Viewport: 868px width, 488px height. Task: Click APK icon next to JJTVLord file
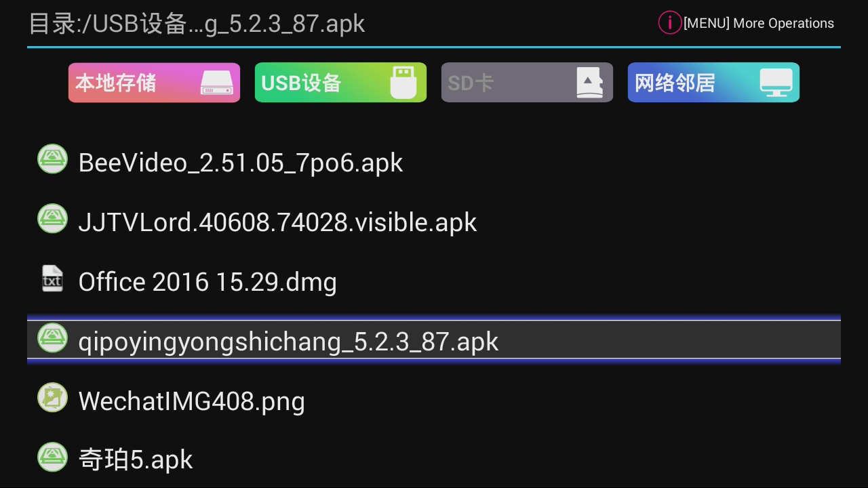point(52,219)
